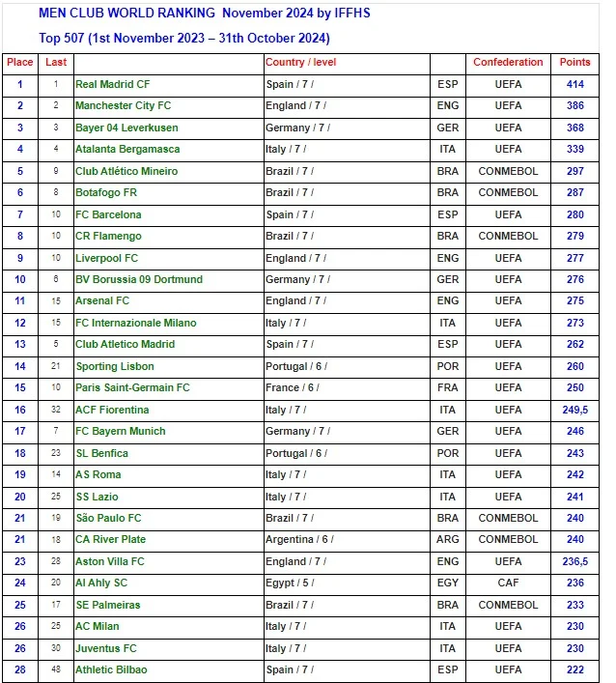The image size is (616, 683).
Task: Open the CA River Plate club name
Action: click(x=111, y=539)
